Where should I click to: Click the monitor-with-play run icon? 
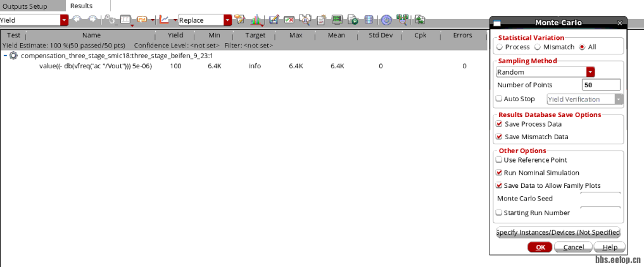(x=337, y=20)
